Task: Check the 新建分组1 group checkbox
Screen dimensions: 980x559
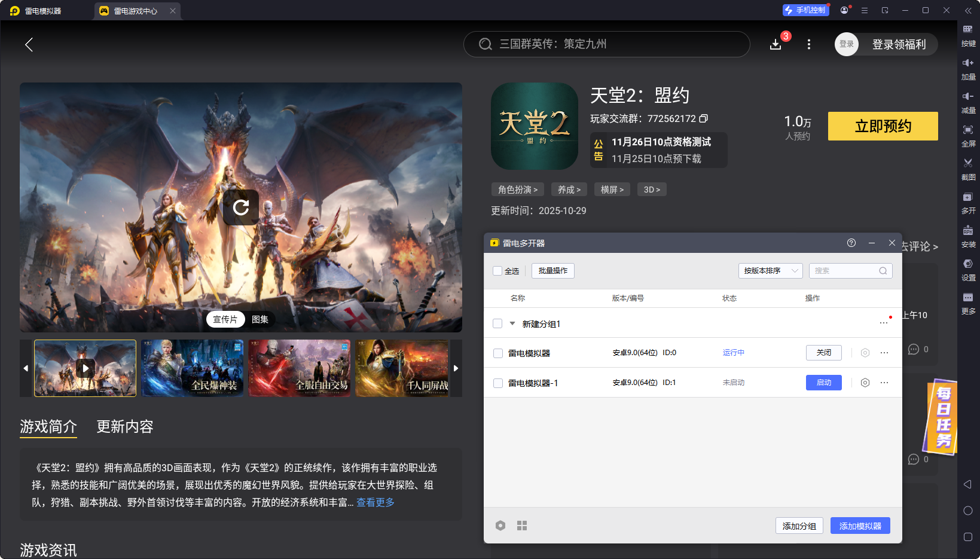Action: 497,323
